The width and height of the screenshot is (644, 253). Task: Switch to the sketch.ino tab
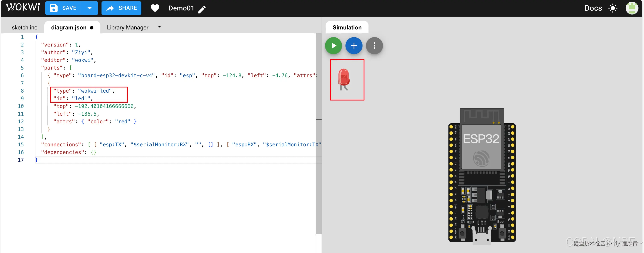[x=25, y=28]
